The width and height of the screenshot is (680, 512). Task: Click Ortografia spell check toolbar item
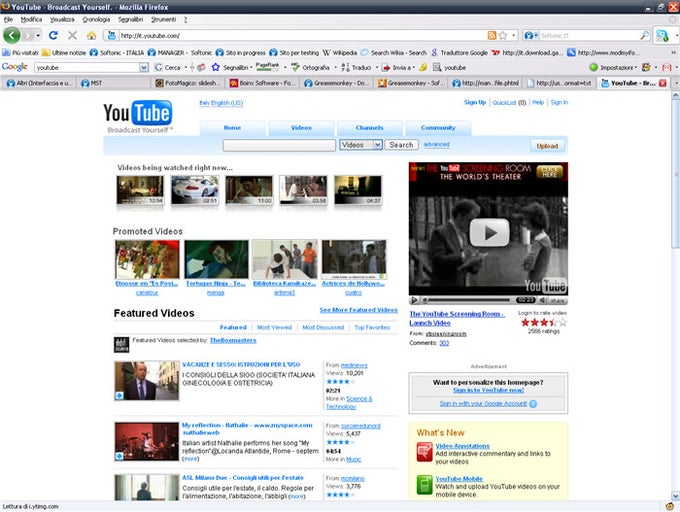tap(311, 68)
